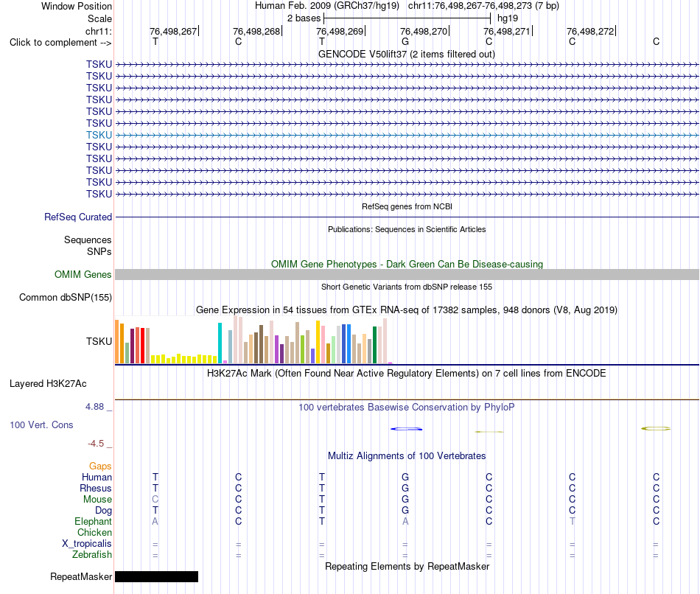Open 'Repeating Elements by RepeatMasker' title

[407, 566]
